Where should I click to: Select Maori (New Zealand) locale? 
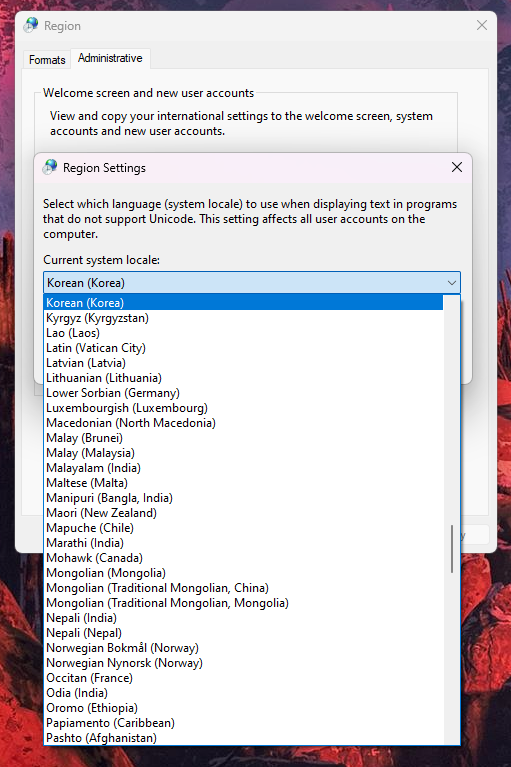pyautogui.click(x=244, y=513)
